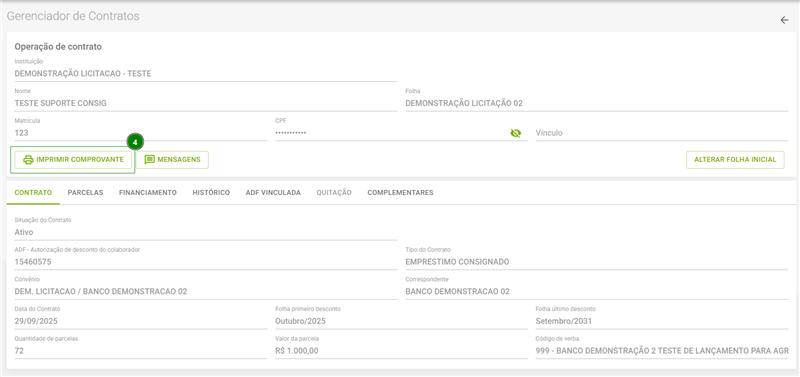The width and height of the screenshot is (800, 377).
Task: Reveal the hidden CPF with eye icon
Action: coord(515,133)
